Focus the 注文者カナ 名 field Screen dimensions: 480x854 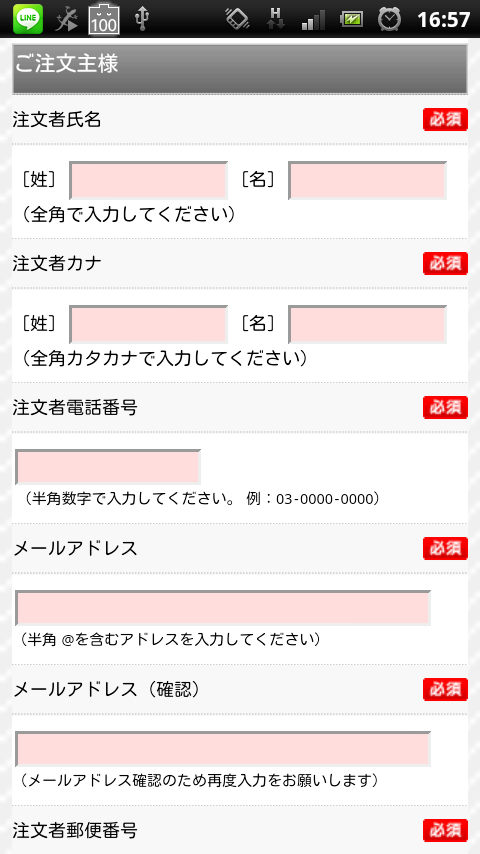pos(367,324)
